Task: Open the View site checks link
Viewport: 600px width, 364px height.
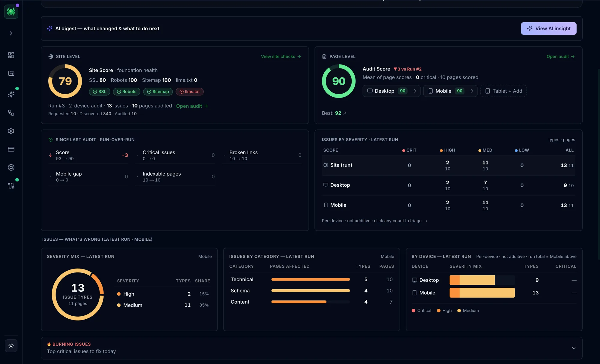Action: click(x=281, y=56)
